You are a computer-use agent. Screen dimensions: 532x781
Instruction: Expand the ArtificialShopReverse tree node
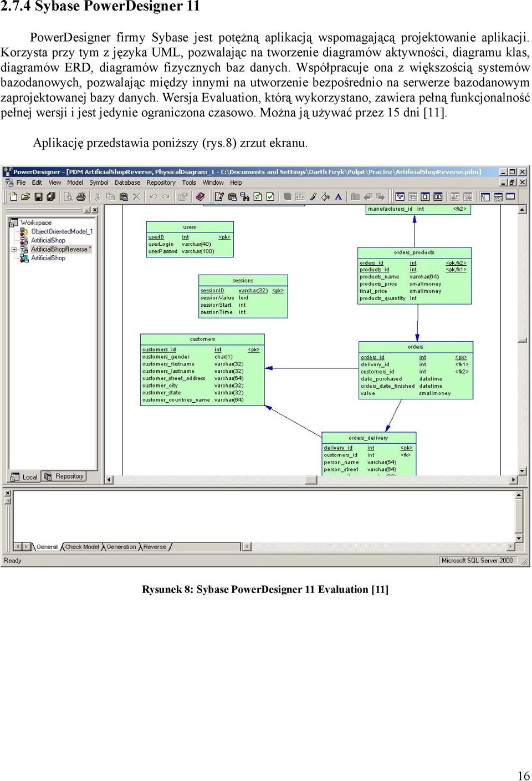(x=14, y=249)
